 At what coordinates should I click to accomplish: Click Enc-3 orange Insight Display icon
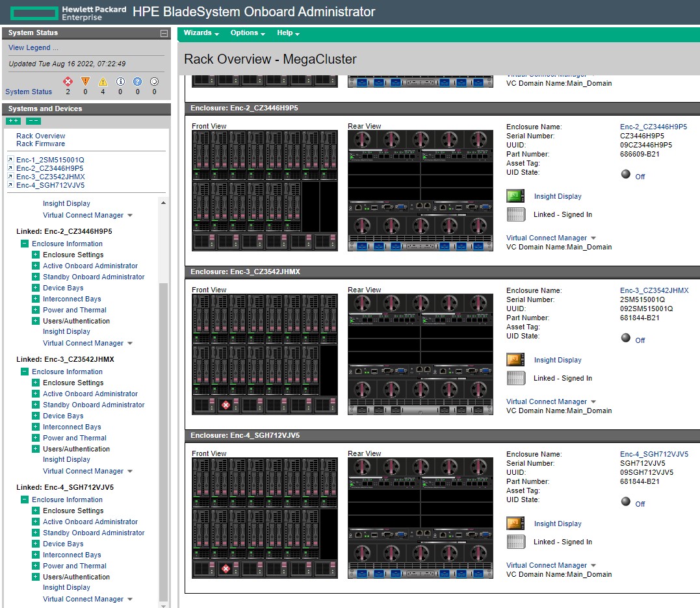pyautogui.click(x=515, y=359)
